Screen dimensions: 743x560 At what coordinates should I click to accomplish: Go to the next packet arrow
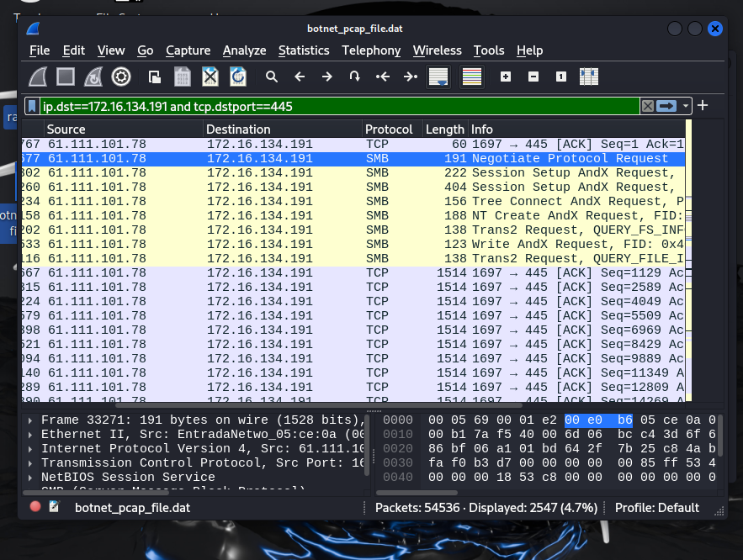(x=327, y=77)
